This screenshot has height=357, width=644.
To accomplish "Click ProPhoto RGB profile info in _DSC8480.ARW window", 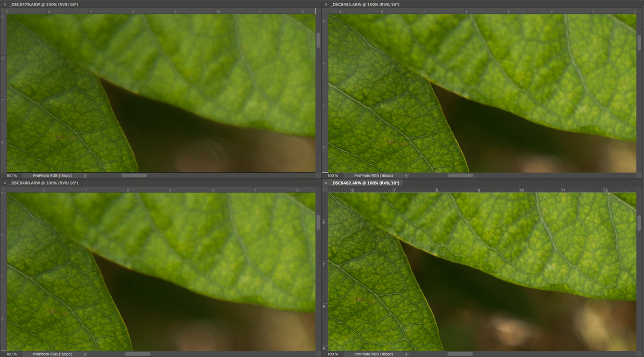I will (52, 354).
